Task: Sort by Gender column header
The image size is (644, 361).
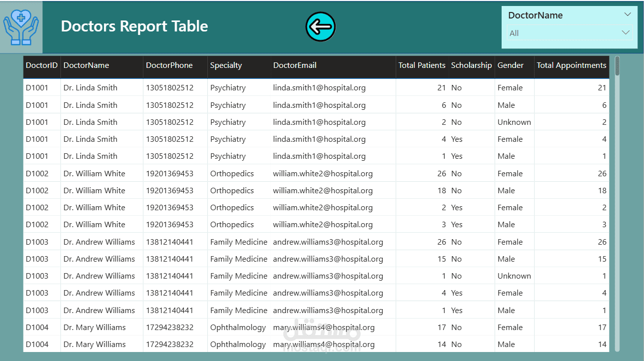Action: (x=511, y=65)
